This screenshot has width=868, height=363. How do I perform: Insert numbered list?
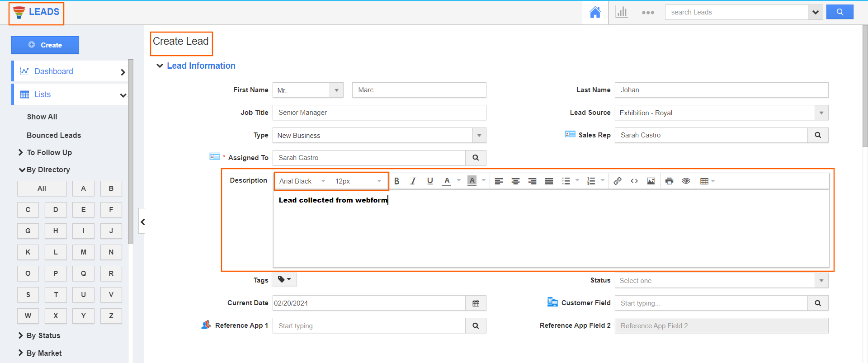591,181
